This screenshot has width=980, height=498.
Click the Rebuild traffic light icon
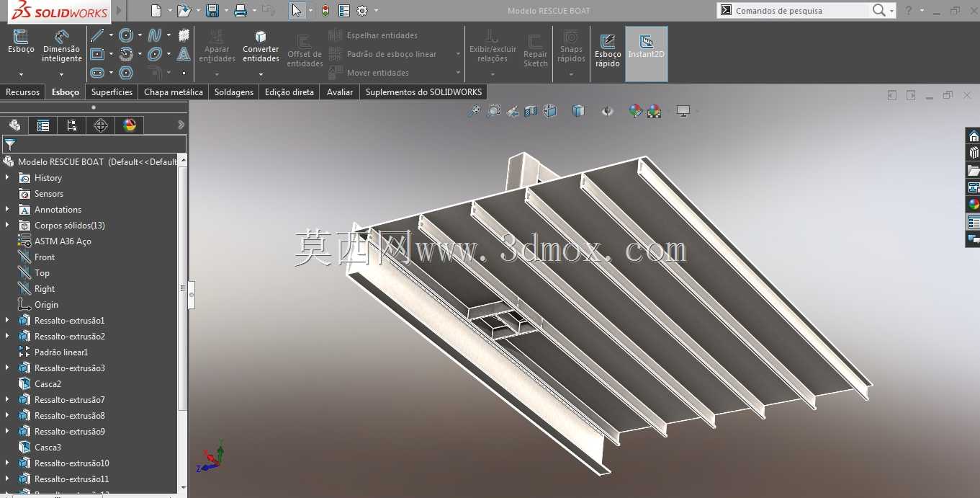click(x=325, y=11)
